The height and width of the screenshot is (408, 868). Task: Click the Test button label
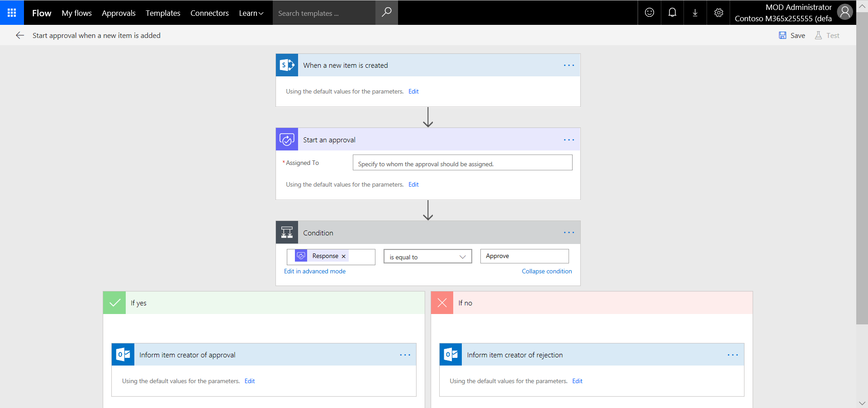[x=833, y=35]
